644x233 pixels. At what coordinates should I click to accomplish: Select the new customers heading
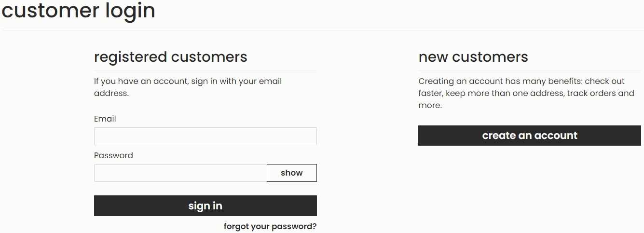point(473,57)
